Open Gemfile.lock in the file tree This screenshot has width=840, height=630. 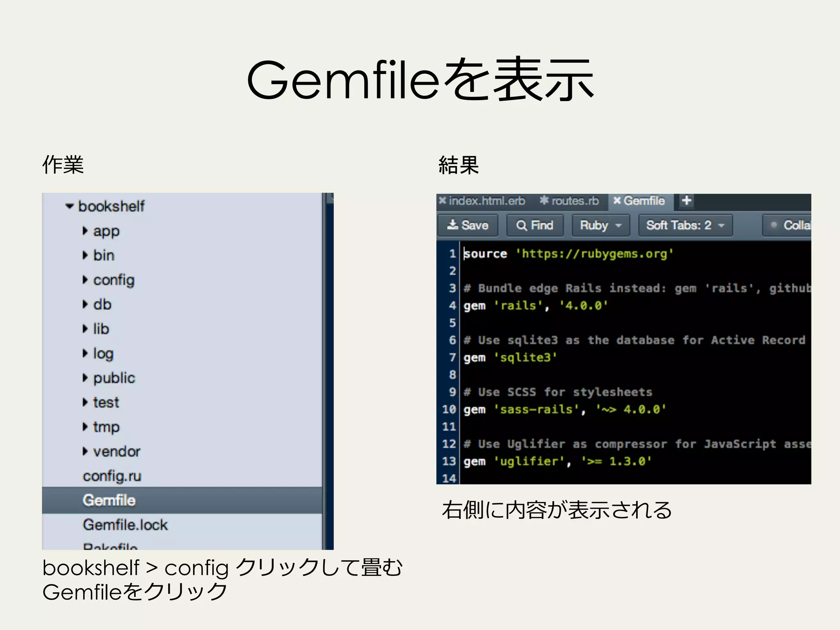click(x=125, y=525)
